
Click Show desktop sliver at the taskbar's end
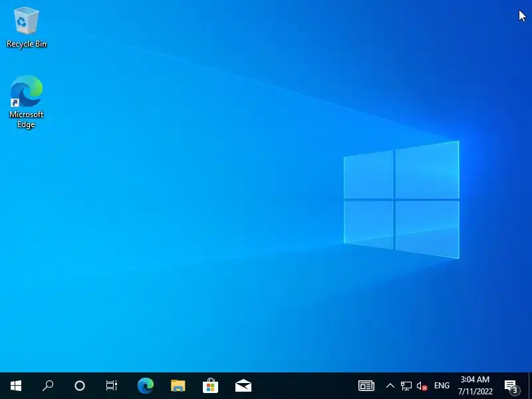pos(530,386)
